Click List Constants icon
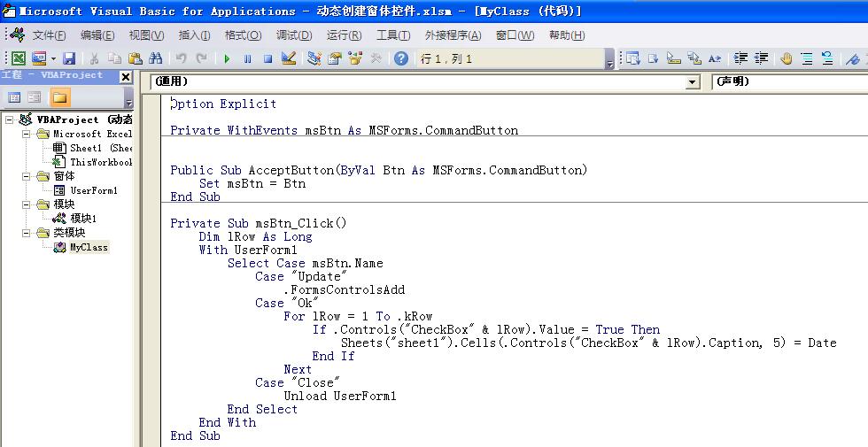This screenshot has height=447, width=868. click(654, 58)
